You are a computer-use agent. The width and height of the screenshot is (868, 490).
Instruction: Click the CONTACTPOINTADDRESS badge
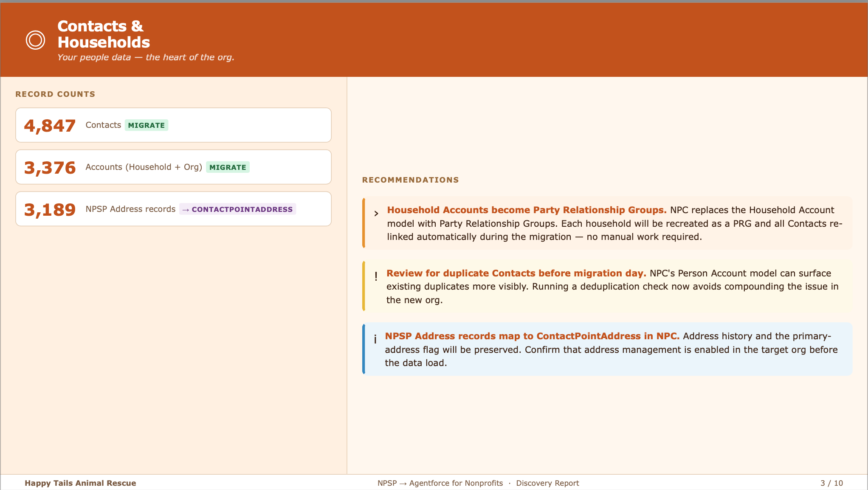[237, 209]
